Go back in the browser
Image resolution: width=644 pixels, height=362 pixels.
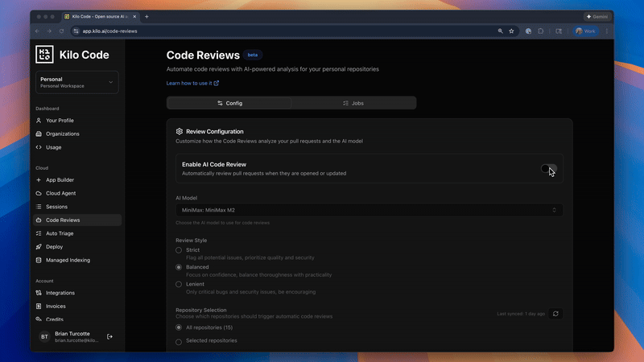(37, 31)
